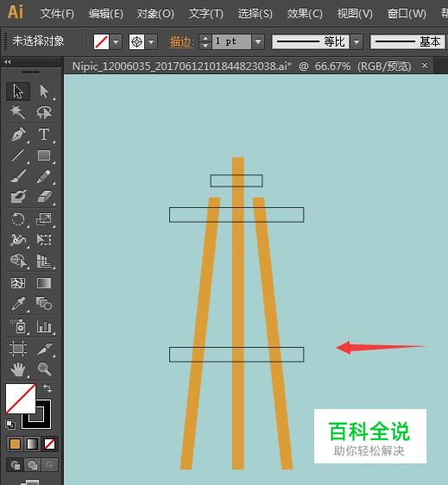Select the Shape Builder tool
Viewport: 448px width, 485px height.
pyautogui.click(x=18, y=261)
